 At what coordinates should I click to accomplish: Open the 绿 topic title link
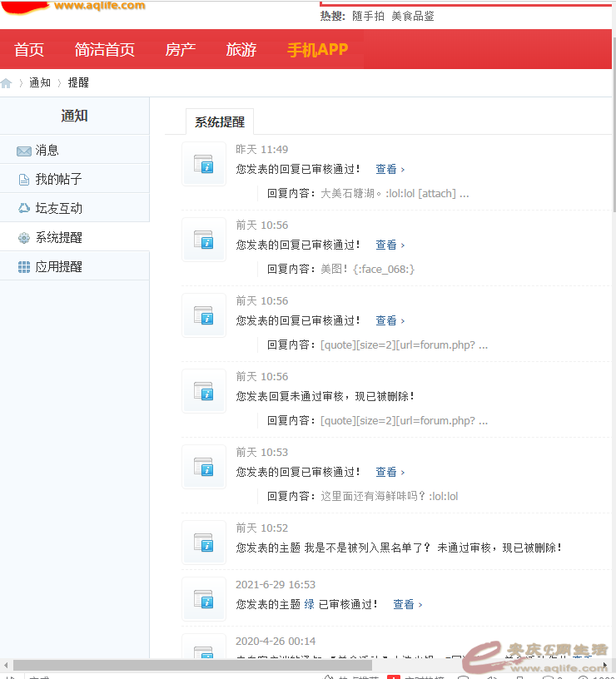[310, 605]
